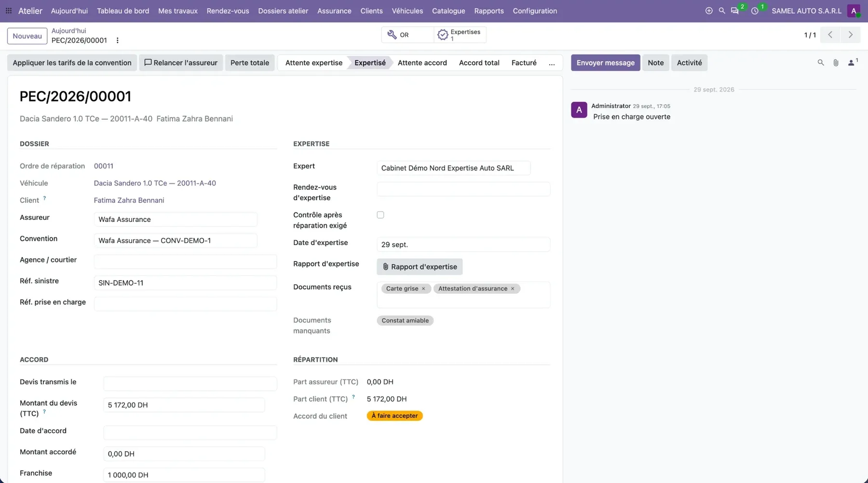Open the OR wrench smart button
Image resolution: width=868 pixels, height=483 pixels.
[407, 35]
